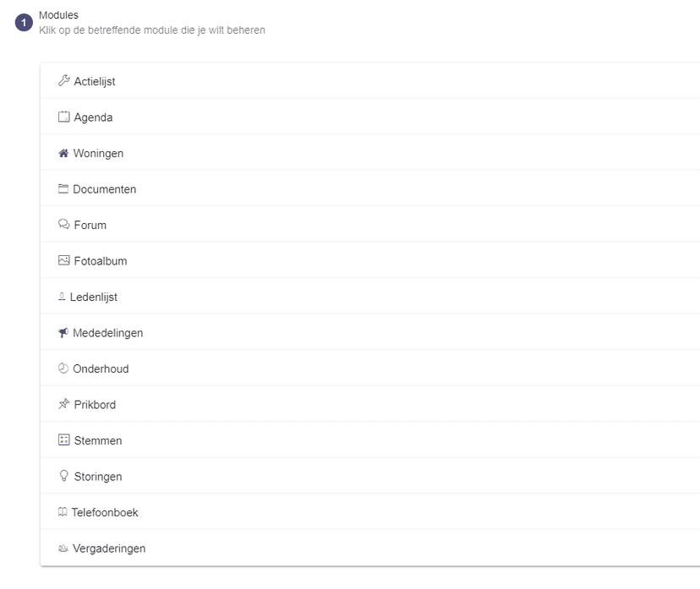Select the house icon next to Woningen

pos(63,153)
